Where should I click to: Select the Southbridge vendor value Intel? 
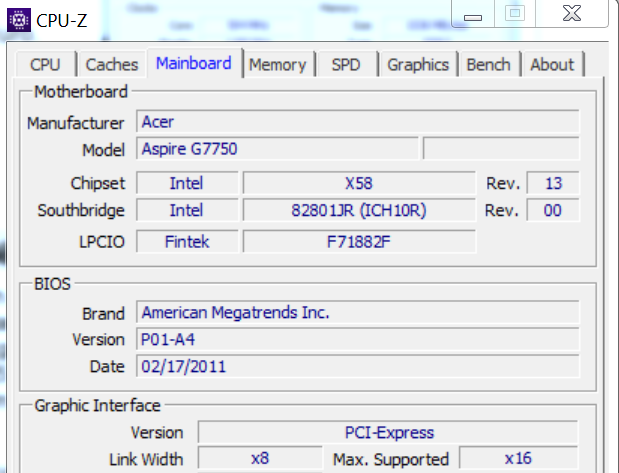[187, 210]
